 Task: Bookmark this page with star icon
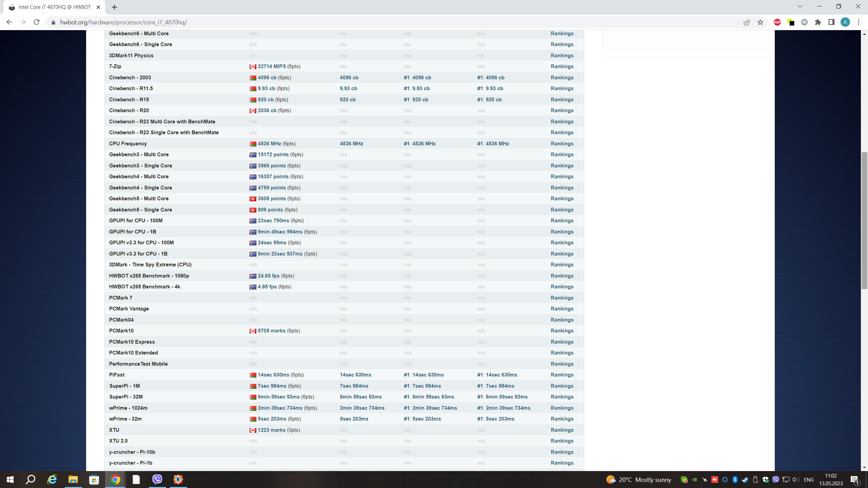[x=760, y=22]
